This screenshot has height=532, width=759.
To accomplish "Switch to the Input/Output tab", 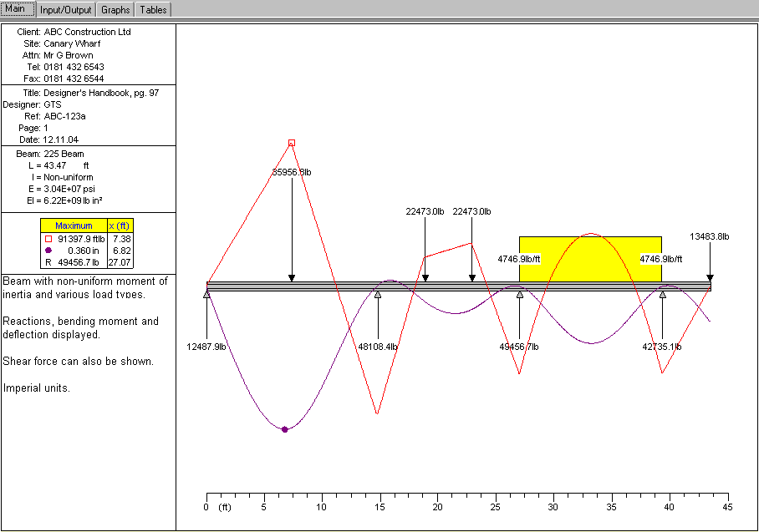I will 66,10.
